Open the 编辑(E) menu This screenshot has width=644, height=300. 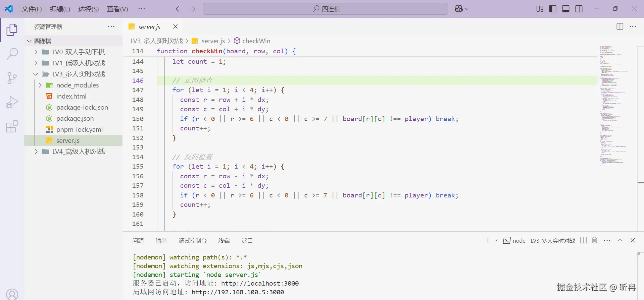[60, 9]
